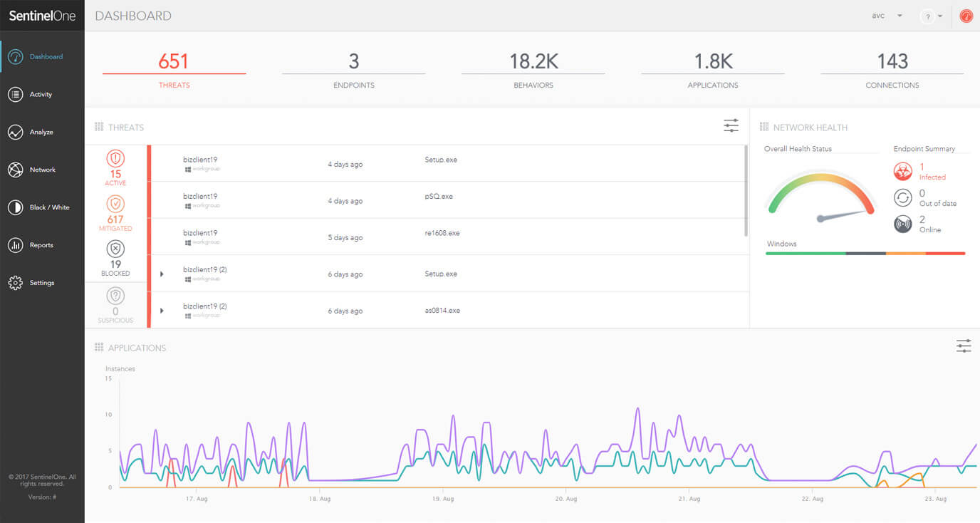The width and height of the screenshot is (980, 523).
Task: Click the 617 Mitigated count
Action: coord(115,219)
